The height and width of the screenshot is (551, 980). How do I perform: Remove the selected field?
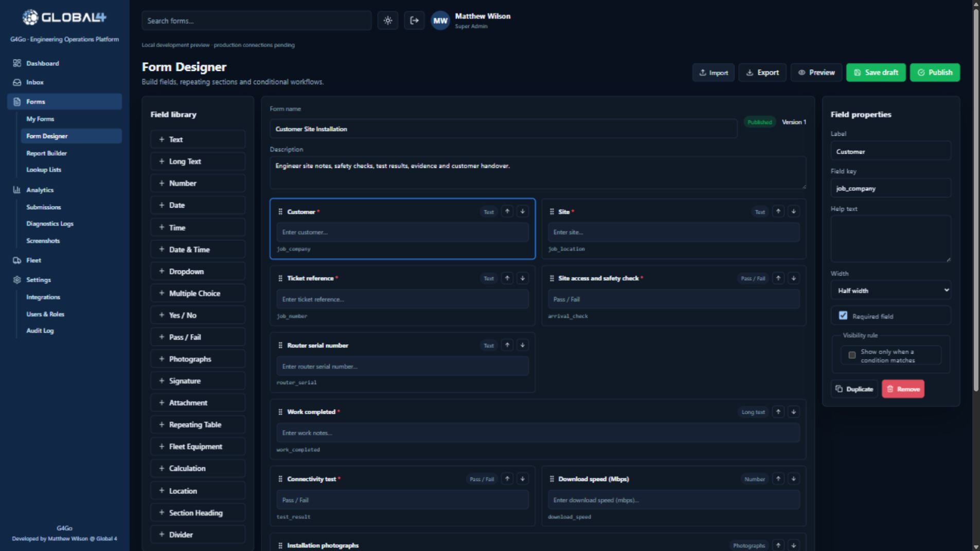coord(903,389)
